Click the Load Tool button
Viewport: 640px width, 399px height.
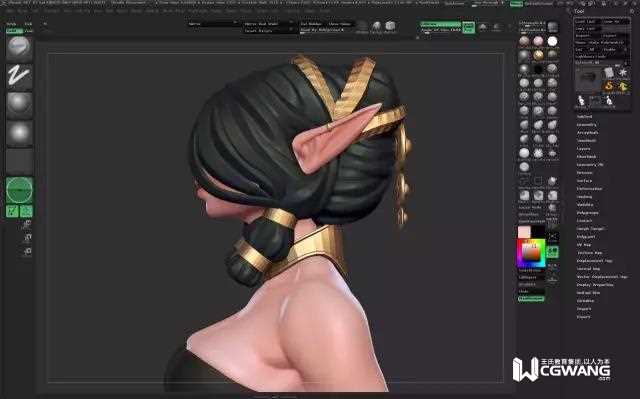pyautogui.click(x=587, y=22)
